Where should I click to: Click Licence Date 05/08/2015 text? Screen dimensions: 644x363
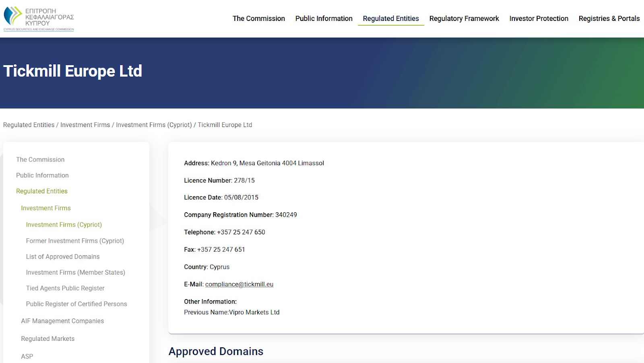click(x=221, y=197)
